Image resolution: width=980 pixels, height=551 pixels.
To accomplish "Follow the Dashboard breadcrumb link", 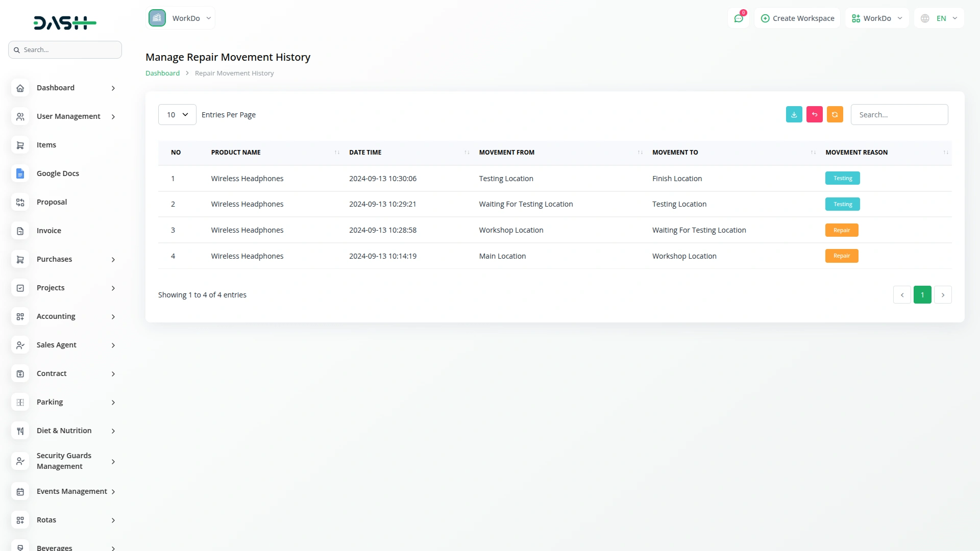I will tap(162, 73).
